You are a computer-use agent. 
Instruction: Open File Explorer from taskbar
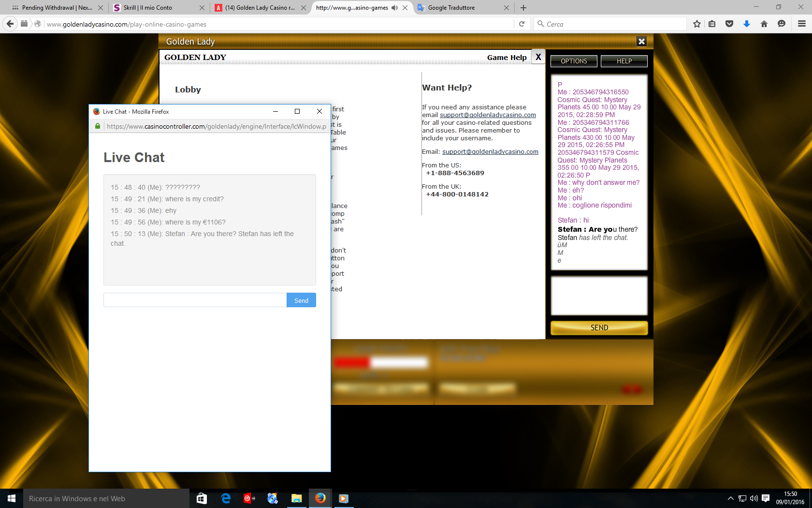(x=296, y=498)
